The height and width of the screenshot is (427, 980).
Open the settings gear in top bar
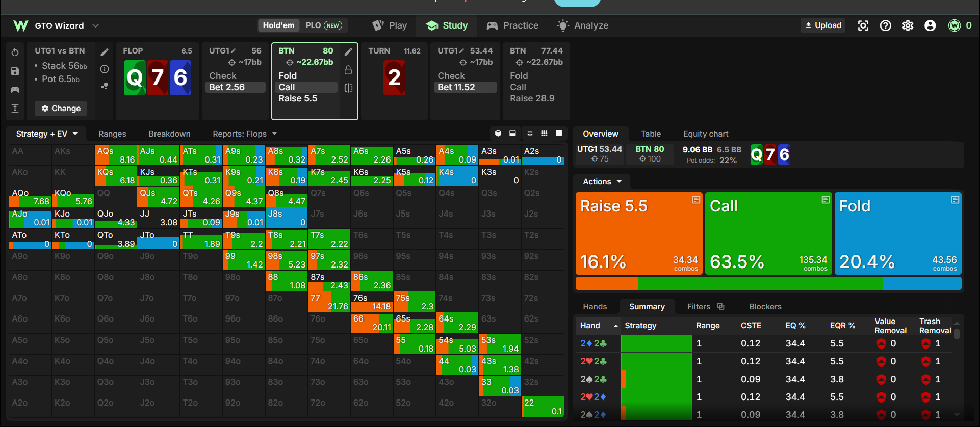(x=908, y=25)
